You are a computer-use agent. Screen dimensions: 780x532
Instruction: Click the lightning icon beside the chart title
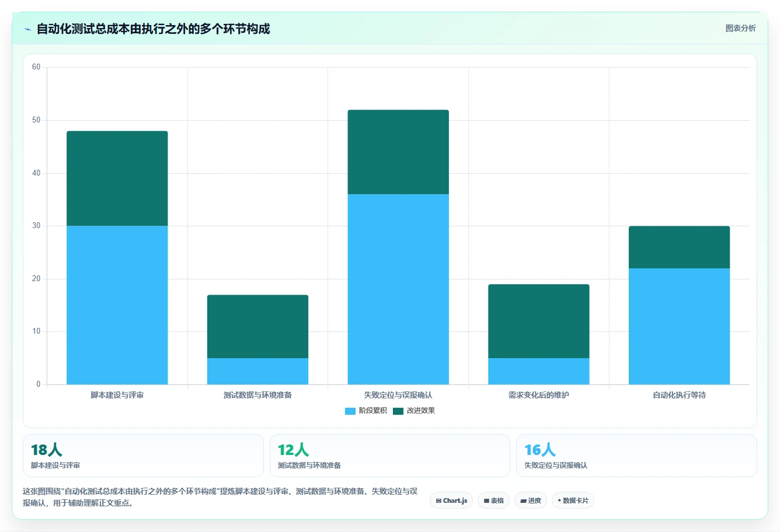pos(27,29)
